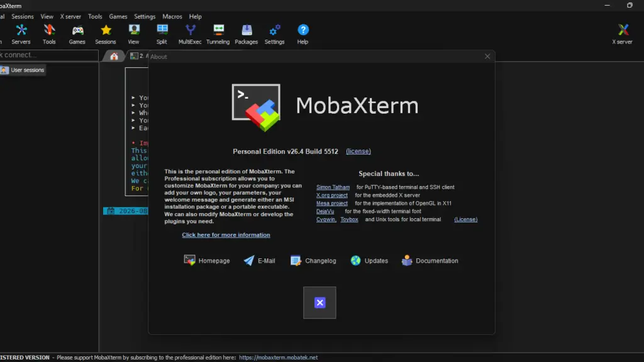Click the MobaXterm logo image
The image size is (644, 362).
[257, 107]
